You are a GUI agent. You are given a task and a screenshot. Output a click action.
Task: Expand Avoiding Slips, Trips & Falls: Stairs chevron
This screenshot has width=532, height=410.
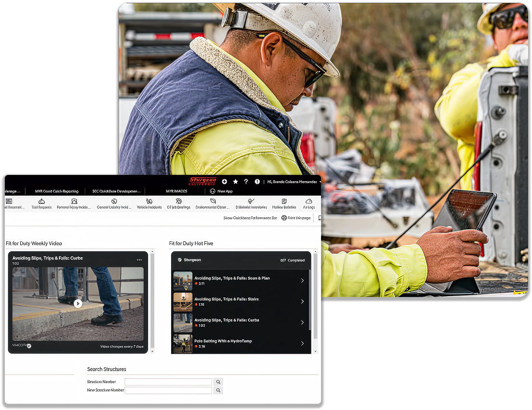coord(302,301)
